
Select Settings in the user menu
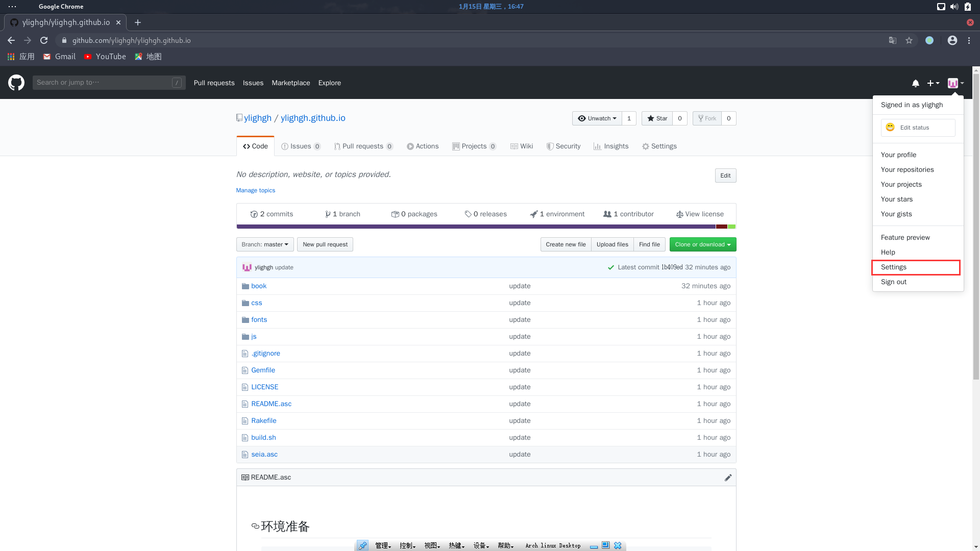[894, 267]
